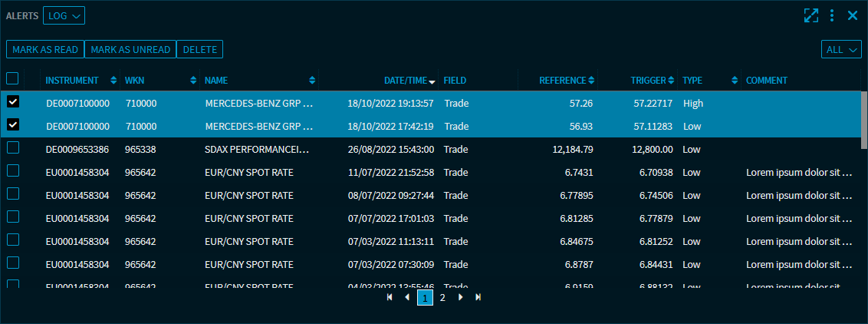Image resolution: width=868 pixels, height=324 pixels.
Task: Go to the next page arrow
Action: pyautogui.click(x=460, y=297)
